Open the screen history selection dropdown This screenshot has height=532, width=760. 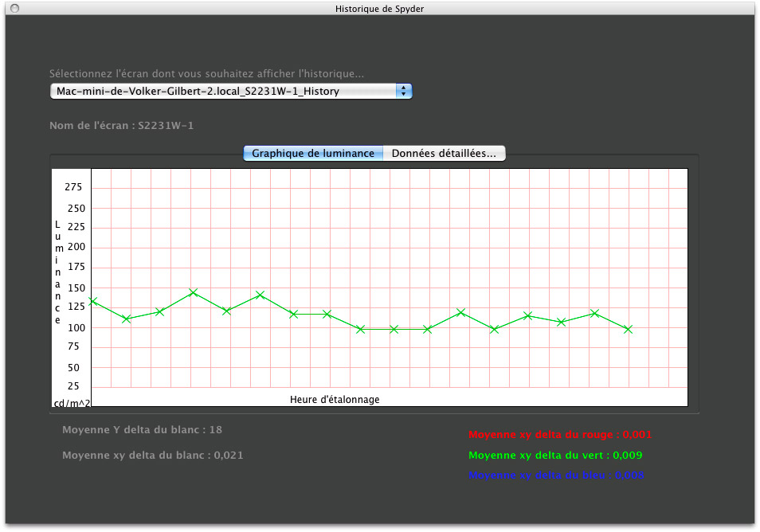tap(231, 91)
